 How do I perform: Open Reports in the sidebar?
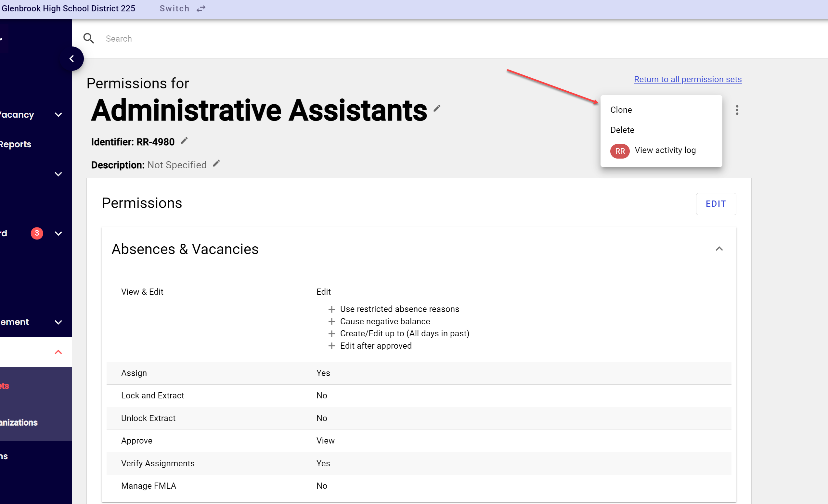pyautogui.click(x=16, y=144)
